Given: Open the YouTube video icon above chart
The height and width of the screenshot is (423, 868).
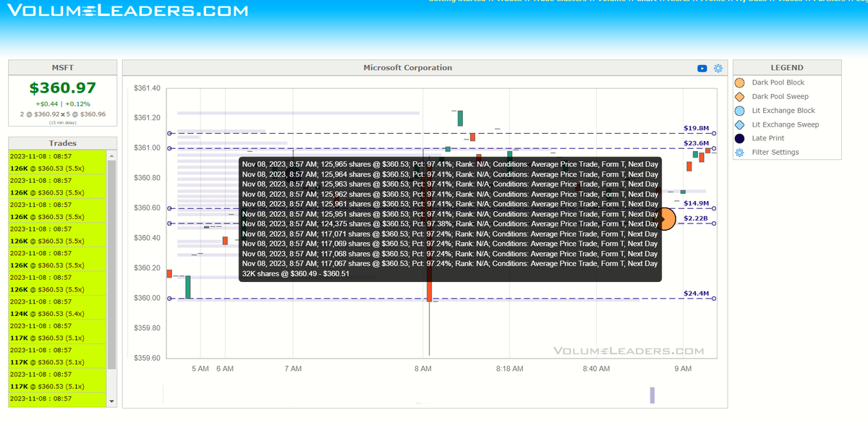Looking at the screenshot, I should 702,68.
